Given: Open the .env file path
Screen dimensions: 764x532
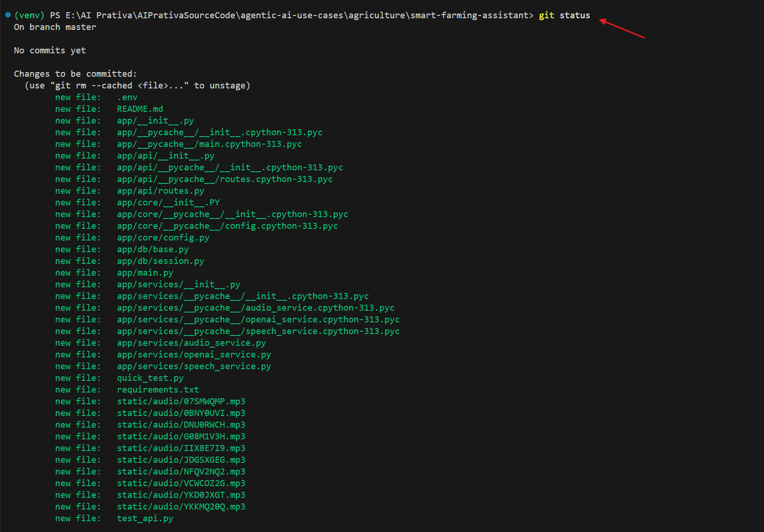Looking at the screenshot, I should (x=127, y=97).
